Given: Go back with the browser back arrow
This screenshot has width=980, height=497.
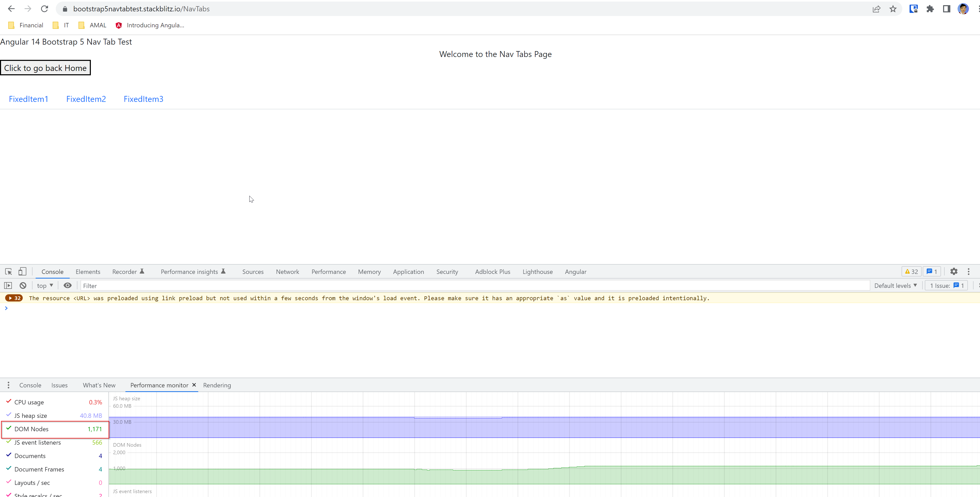Looking at the screenshot, I should 11,9.
